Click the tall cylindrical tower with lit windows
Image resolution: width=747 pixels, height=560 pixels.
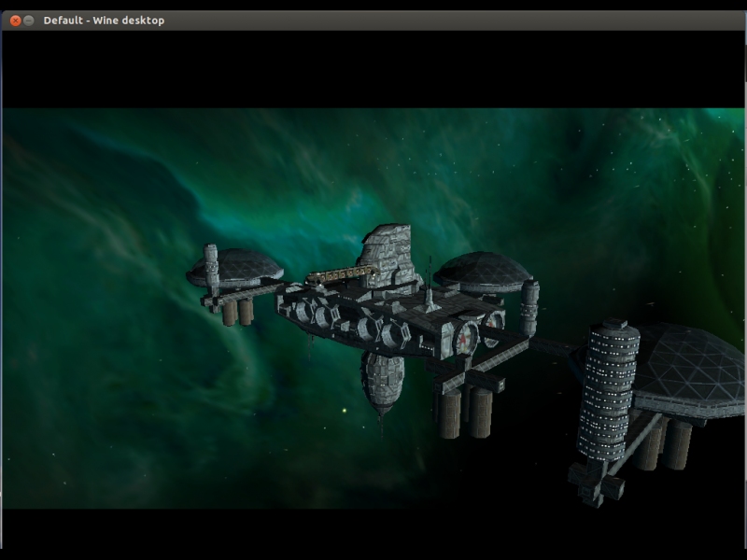(608, 392)
